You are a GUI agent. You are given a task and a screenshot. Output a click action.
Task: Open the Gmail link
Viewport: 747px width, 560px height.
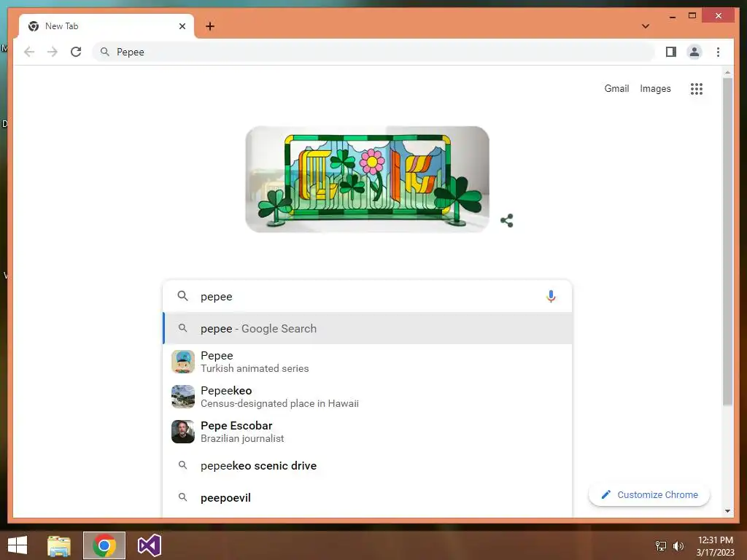[x=616, y=88]
